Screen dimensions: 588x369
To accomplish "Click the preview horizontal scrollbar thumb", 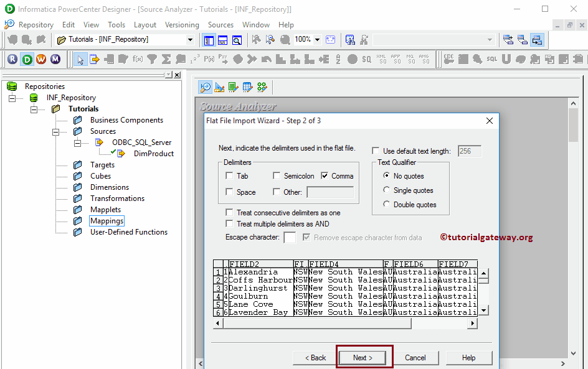I will pyautogui.click(x=317, y=323).
